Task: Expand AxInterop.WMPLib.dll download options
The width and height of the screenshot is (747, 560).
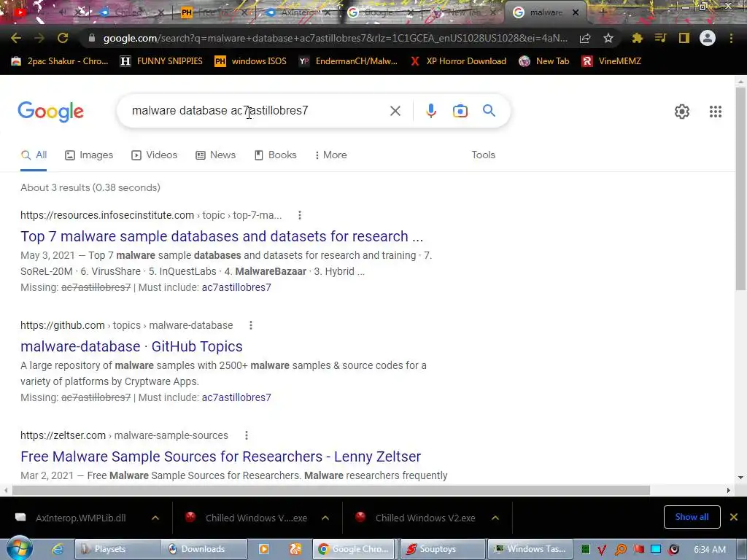Action: click(x=155, y=518)
